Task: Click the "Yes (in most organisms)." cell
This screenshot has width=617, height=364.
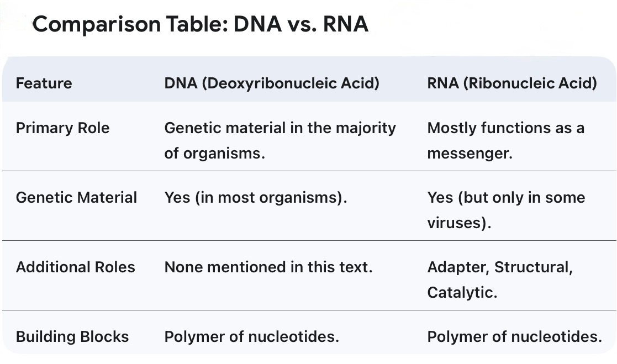Action: (256, 198)
